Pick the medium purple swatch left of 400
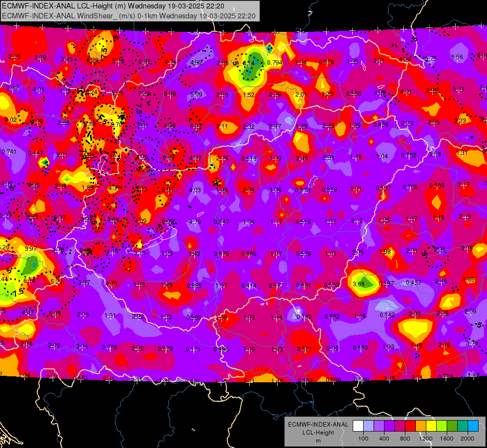Screen dimensions: 487x448 tap(379, 426)
